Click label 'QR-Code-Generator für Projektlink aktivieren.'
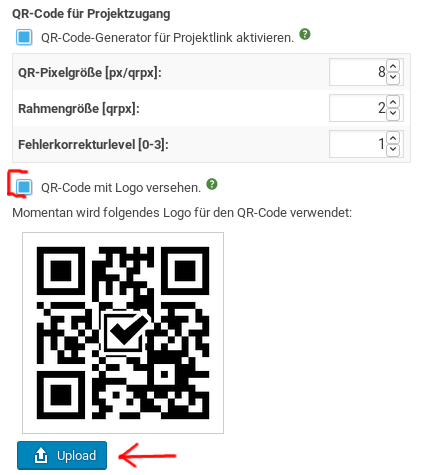The image size is (445, 475). [x=167, y=38]
